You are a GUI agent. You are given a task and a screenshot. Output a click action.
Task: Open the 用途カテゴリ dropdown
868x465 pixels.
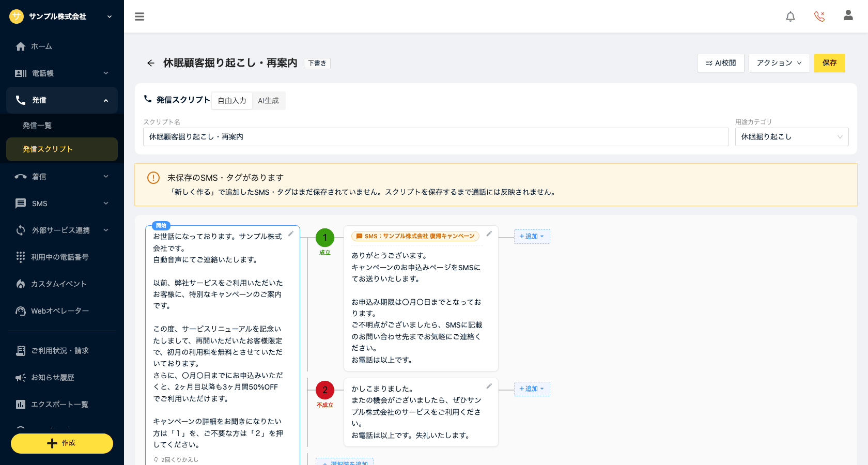tap(792, 137)
